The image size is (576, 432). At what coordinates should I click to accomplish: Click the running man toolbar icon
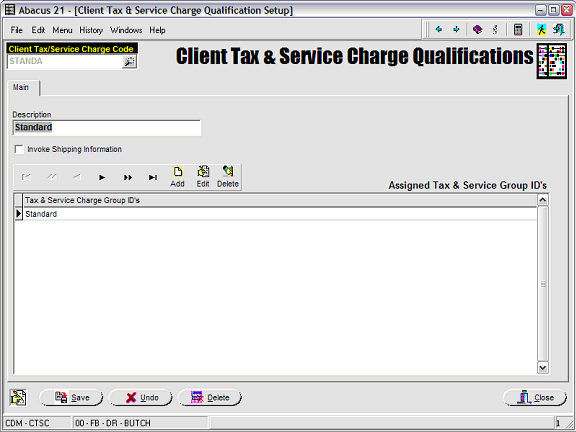click(x=541, y=29)
